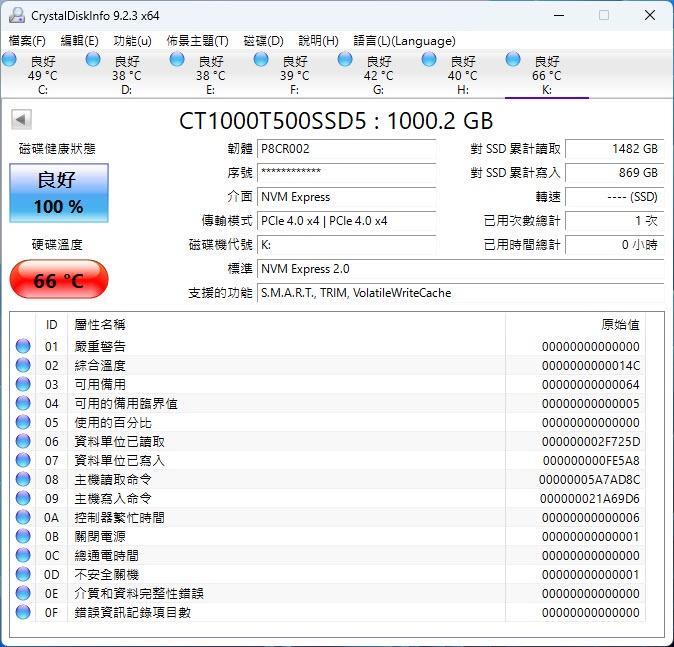Open the 佈景主題(T) menu
The width and height of the screenshot is (674, 647).
[x=197, y=41]
